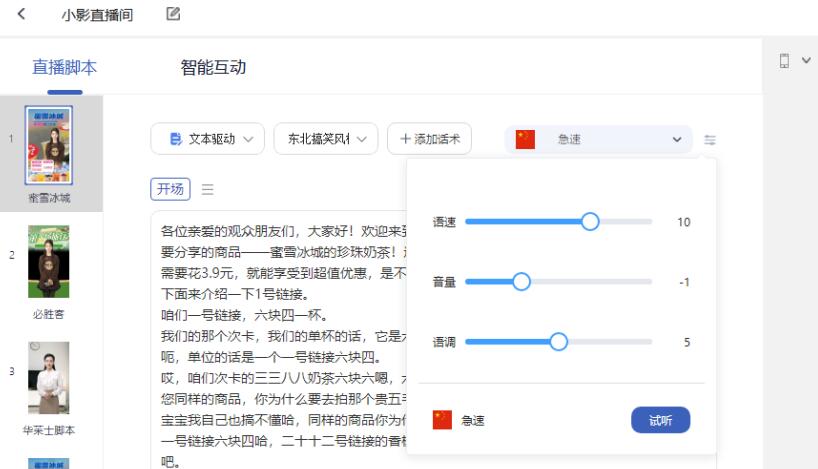Click the speed value 10
Screen dimensions: 818x469
[x=684, y=222]
